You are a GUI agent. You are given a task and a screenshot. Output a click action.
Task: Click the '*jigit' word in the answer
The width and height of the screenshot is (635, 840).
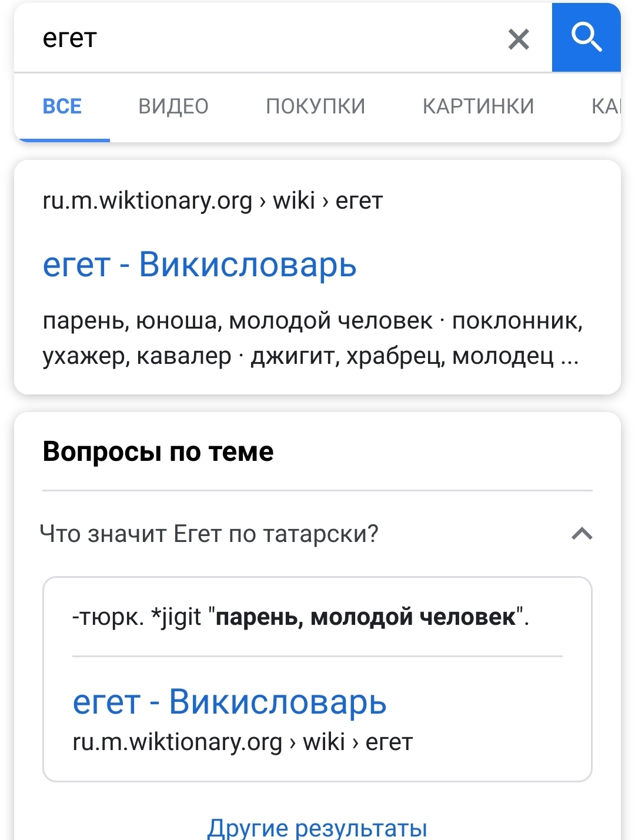176,617
